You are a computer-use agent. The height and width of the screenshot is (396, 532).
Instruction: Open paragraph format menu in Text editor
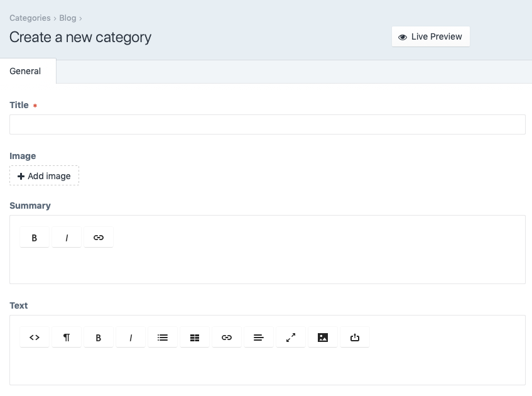point(67,338)
